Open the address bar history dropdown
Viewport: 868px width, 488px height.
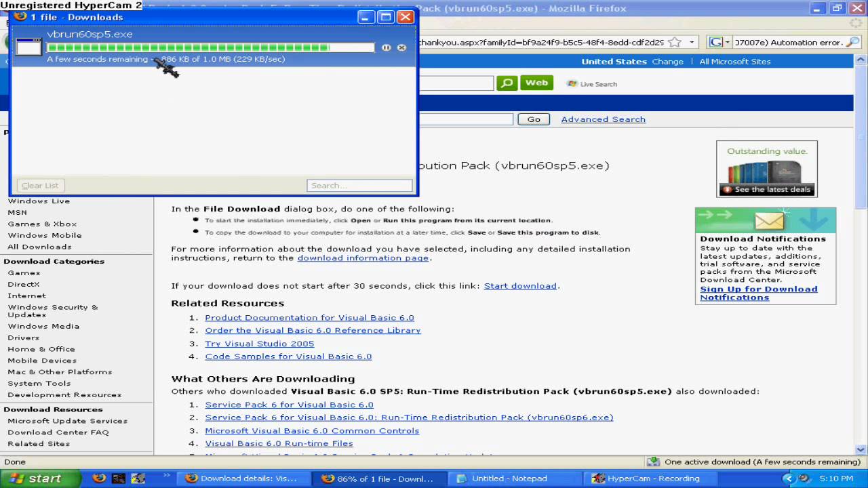(x=692, y=42)
